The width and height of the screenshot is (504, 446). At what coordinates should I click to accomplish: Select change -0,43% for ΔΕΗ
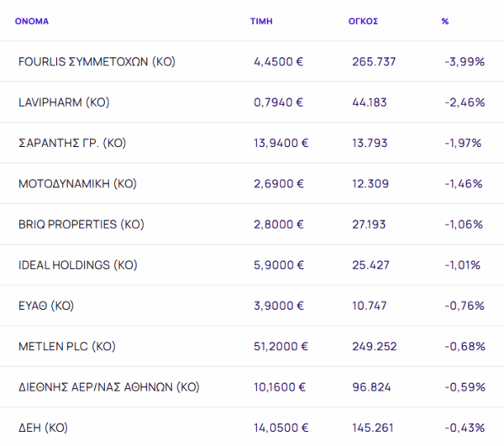click(465, 428)
